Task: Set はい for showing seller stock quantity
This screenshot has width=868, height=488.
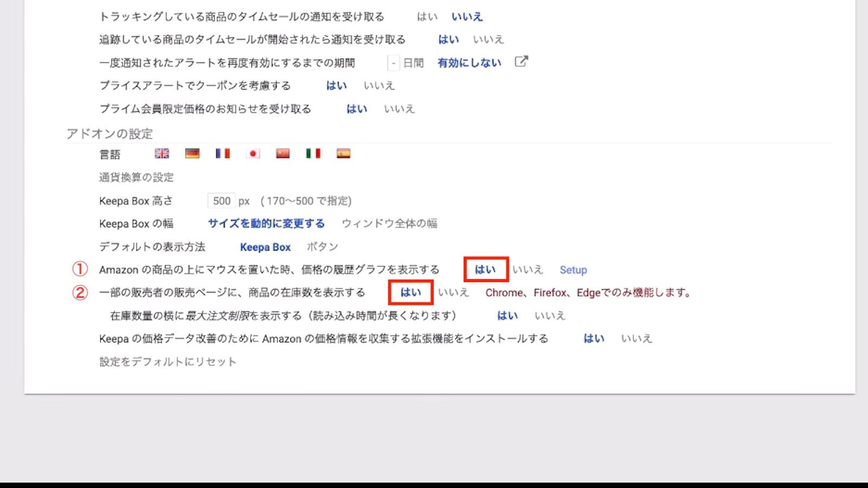Action: pyautogui.click(x=411, y=292)
